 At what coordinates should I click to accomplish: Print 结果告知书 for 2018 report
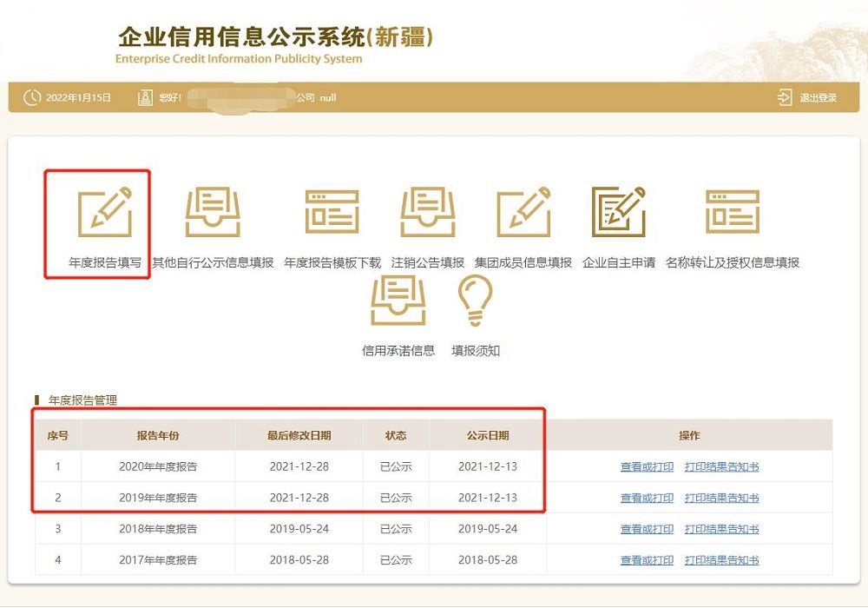coord(721,529)
